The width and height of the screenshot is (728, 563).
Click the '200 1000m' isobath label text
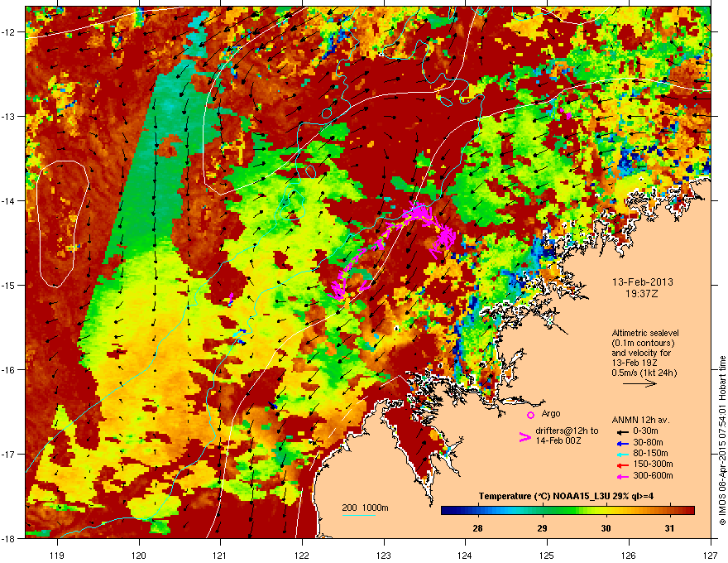365,508
